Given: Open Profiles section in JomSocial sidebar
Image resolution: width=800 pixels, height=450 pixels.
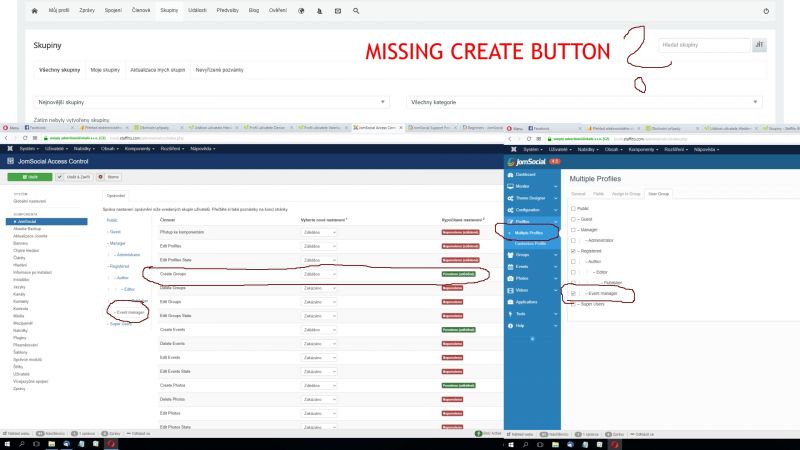Looking at the screenshot, I should (x=531, y=221).
